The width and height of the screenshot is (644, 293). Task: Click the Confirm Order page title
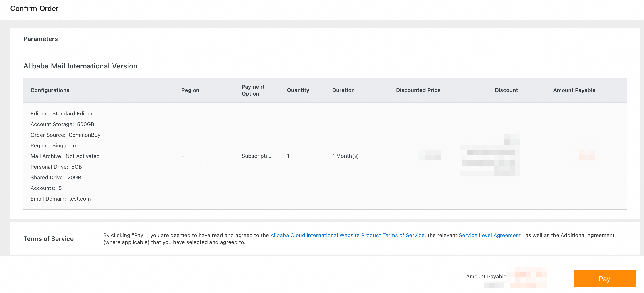(x=34, y=8)
